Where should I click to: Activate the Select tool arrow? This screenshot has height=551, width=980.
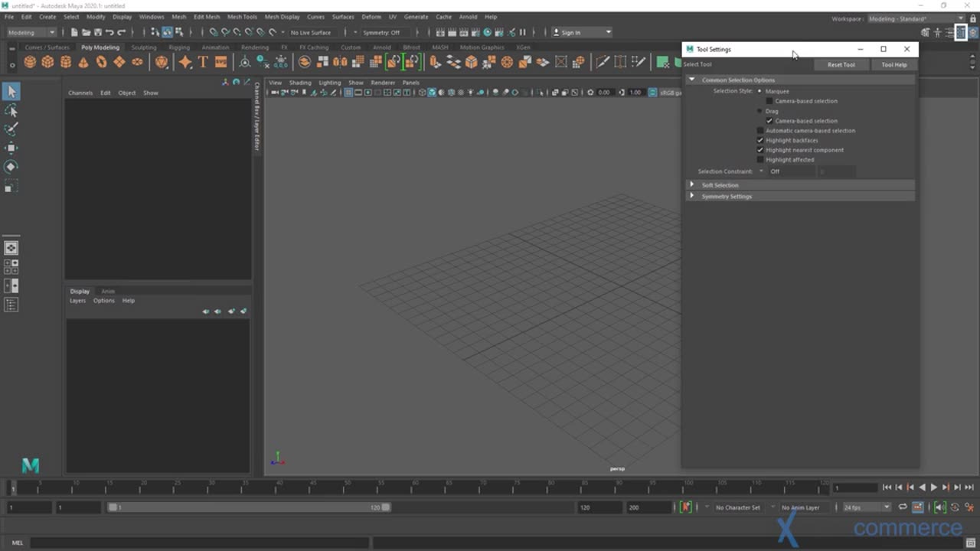click(11, 92)
